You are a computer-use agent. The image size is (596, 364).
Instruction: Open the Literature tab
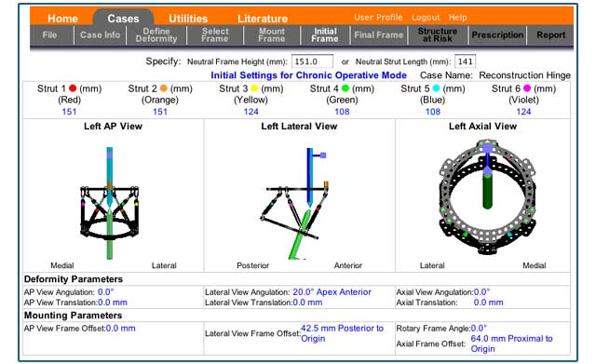(x=263, y=19)
